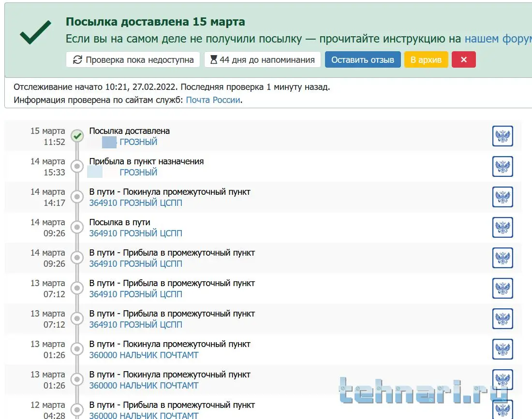Click the 'Проверка пока недоступна' button
Screen dimensions: 532x419
[x=133, y=59]
